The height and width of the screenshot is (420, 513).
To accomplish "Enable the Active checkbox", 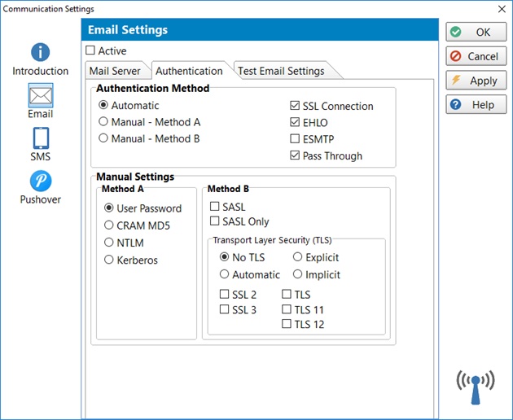I will pos(90,50).
